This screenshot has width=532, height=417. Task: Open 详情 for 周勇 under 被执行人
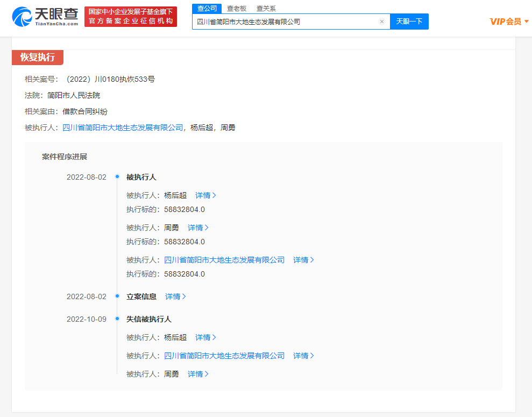tap(198, 228)
